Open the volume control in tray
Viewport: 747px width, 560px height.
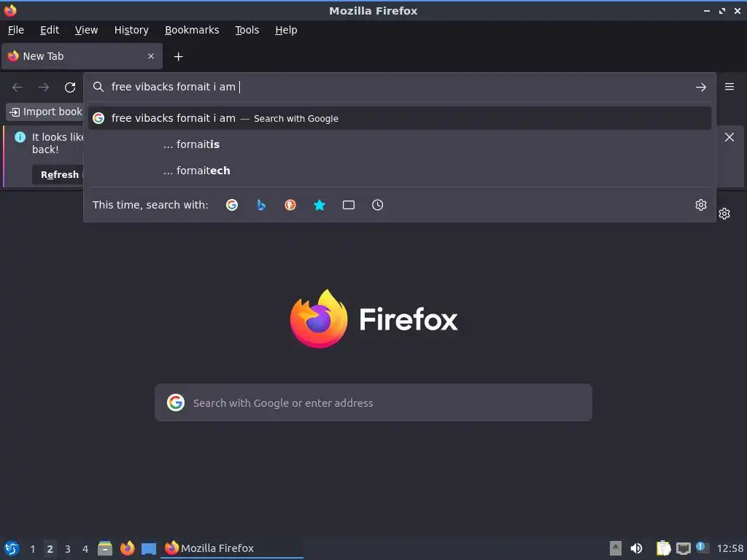pos(636,548)
